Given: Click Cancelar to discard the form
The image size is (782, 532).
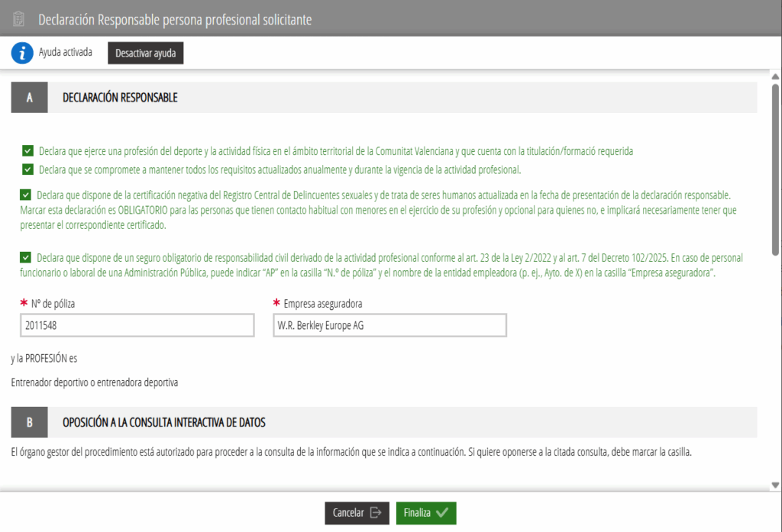Looking at the screenshot, I should 357,513.
